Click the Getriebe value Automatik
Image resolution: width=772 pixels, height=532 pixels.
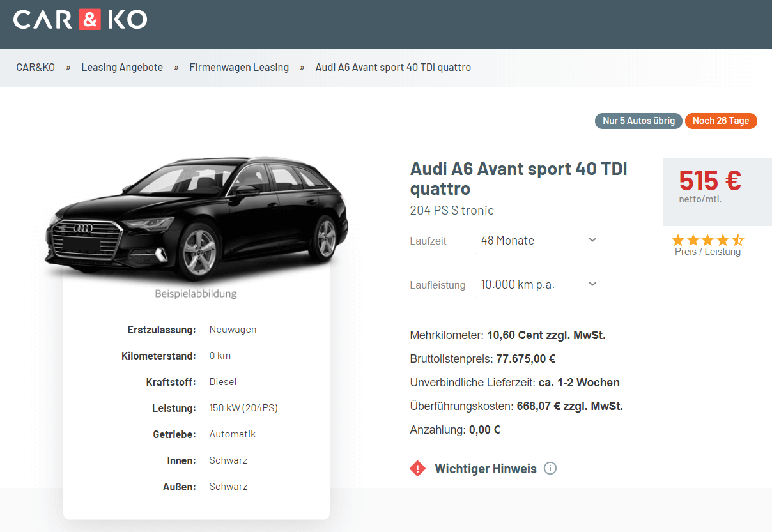click(233, 434)
